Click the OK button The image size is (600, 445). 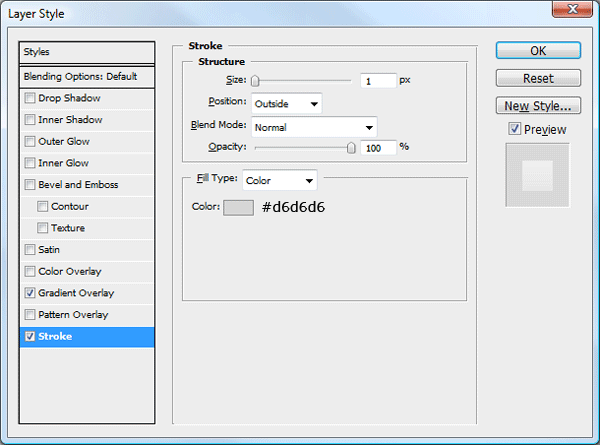tap(538, 51)
